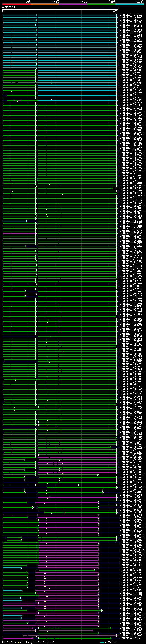Click the purple segment of the identity color scale
This screenshot has width=146, height=644.
coord(73,4)
